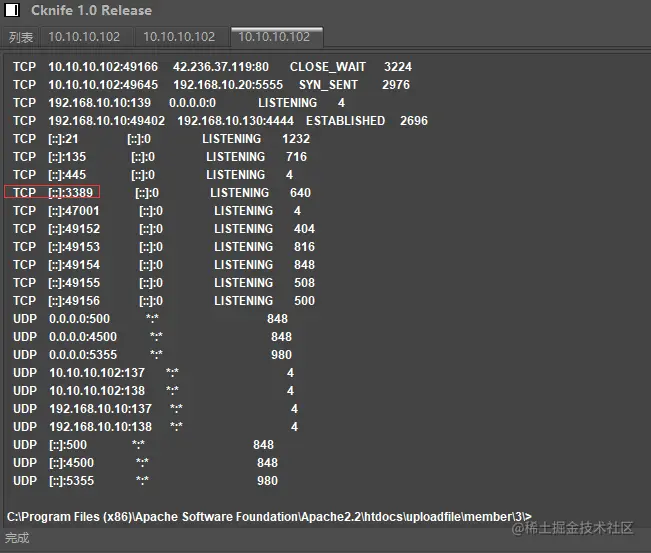
Task: Select UDP address 0.0.0.0:5355
Action: (83, 355)
